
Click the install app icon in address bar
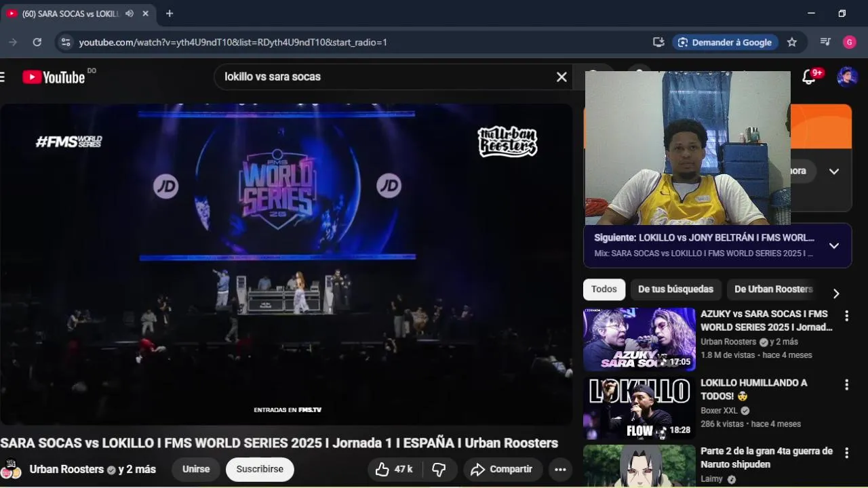[x=658, y=42]
